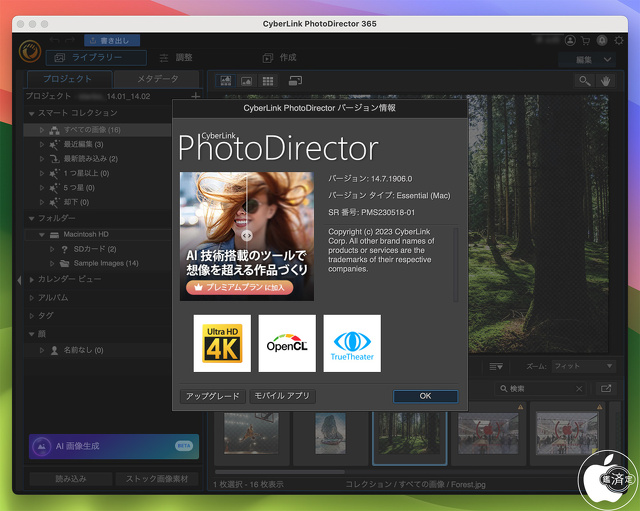
Task: Click ストック画像素材 button
Action: point(157,479)
